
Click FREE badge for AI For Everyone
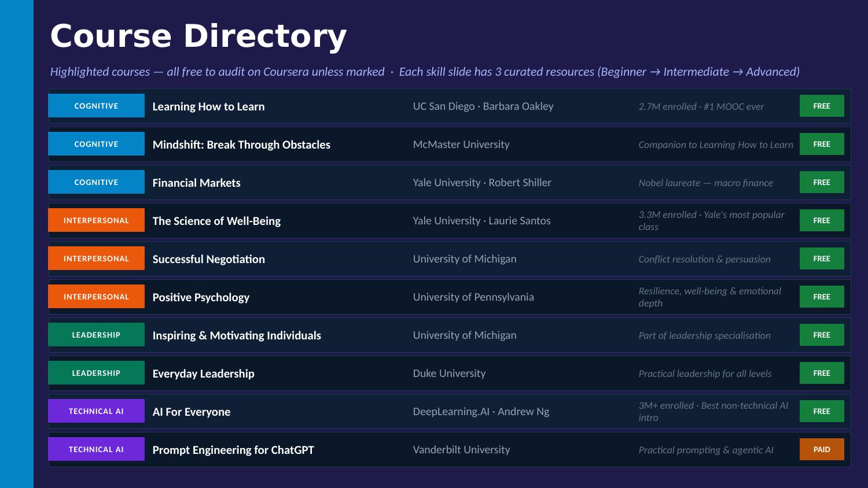click(x=822, y=411)
